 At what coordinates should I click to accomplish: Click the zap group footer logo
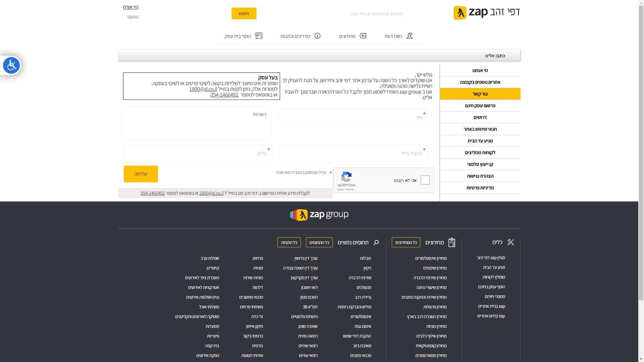click(319, 215)
